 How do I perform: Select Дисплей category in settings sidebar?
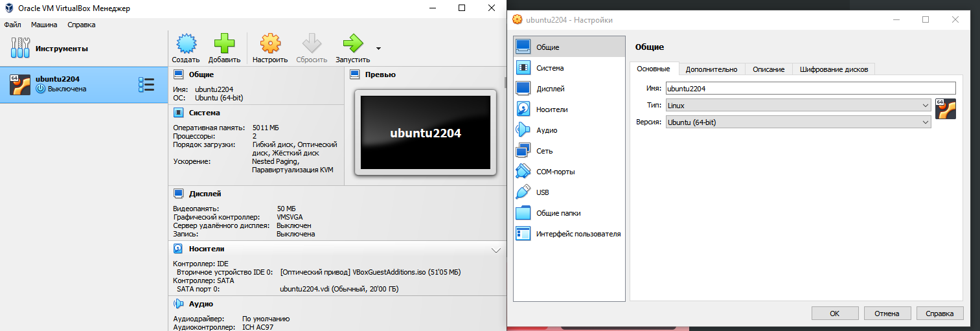coord(570,89)
